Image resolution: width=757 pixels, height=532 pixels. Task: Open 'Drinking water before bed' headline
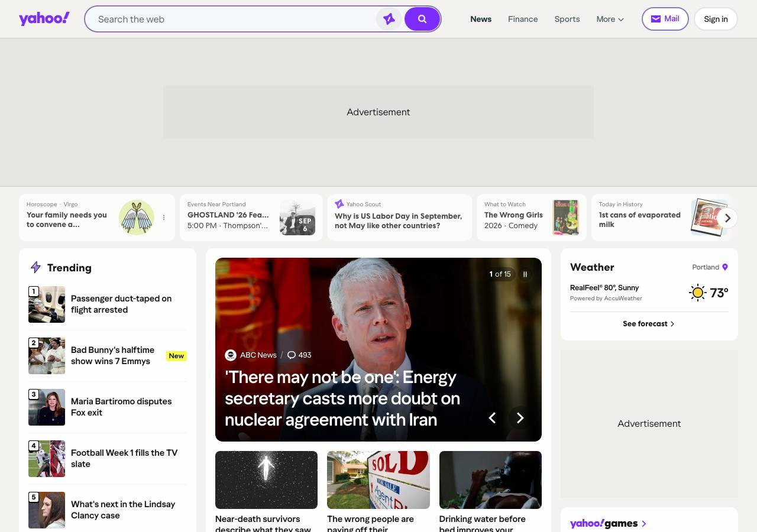(x=483, y=523)
